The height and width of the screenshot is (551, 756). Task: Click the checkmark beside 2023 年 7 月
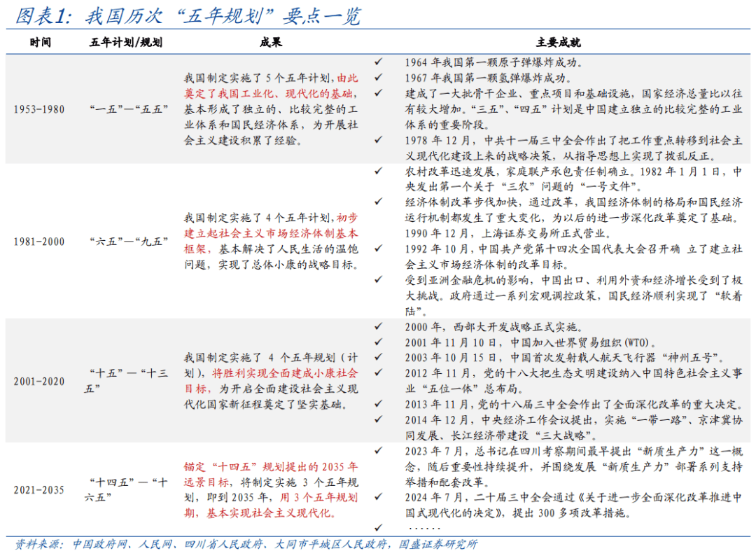(378, 450)
